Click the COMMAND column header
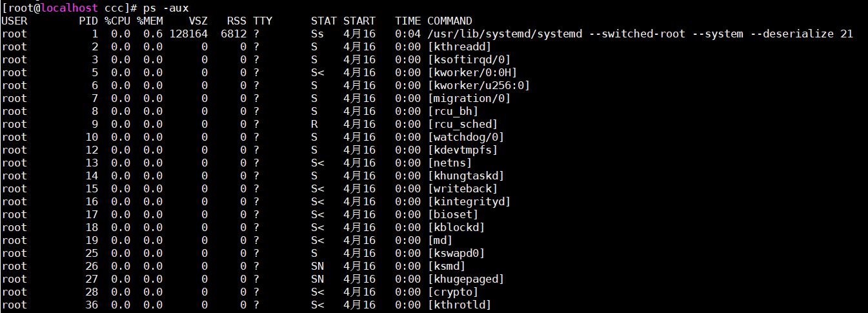Viewport: 868px width, 313px height. click(449, 21)
